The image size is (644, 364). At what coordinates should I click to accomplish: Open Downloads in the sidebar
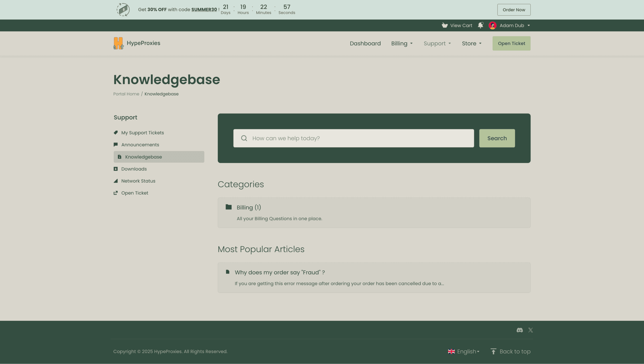pos(134,169)
